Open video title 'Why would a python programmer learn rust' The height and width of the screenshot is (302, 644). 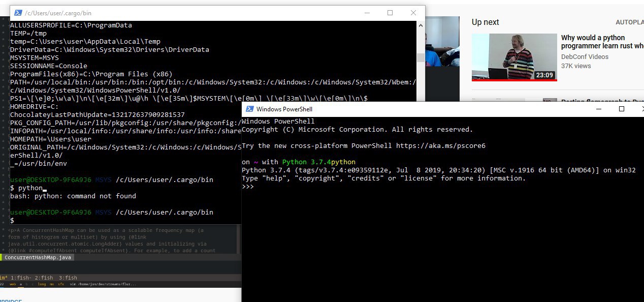click(602, 42)
